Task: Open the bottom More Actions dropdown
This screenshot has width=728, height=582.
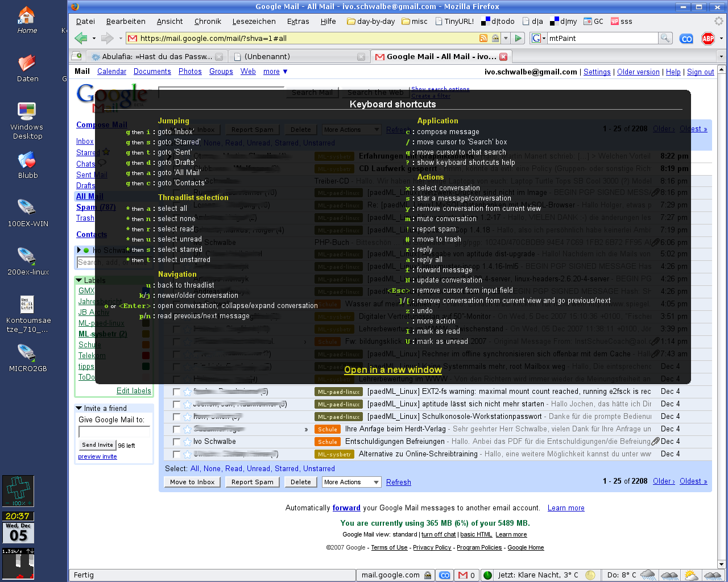Action: 351,482
